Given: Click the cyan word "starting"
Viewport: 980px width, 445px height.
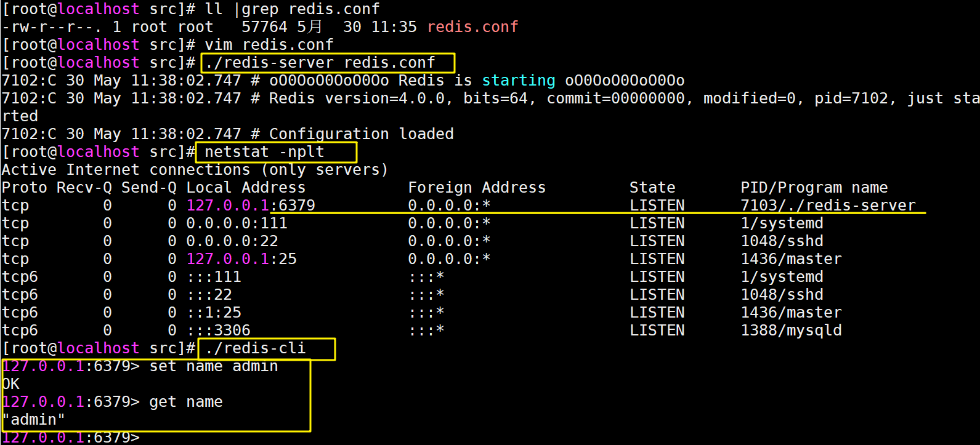Looking at the screenshot, I should coord(519,81).
